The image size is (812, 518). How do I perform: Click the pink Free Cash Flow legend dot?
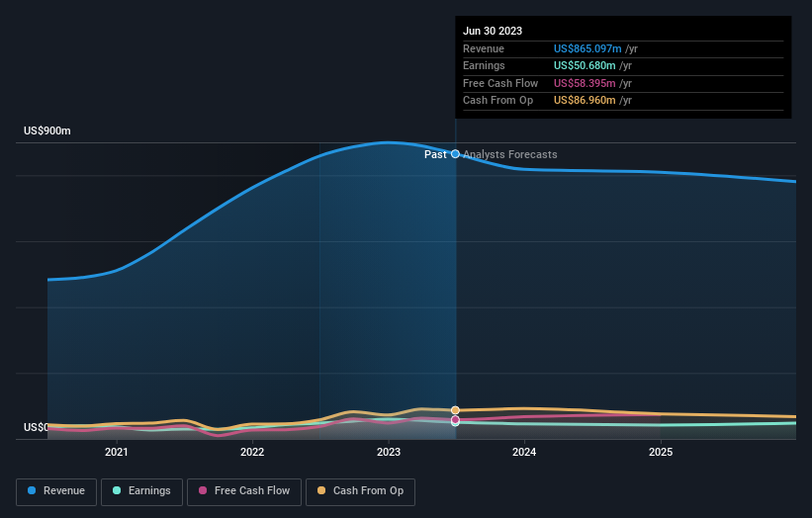(x=203, y=490)
